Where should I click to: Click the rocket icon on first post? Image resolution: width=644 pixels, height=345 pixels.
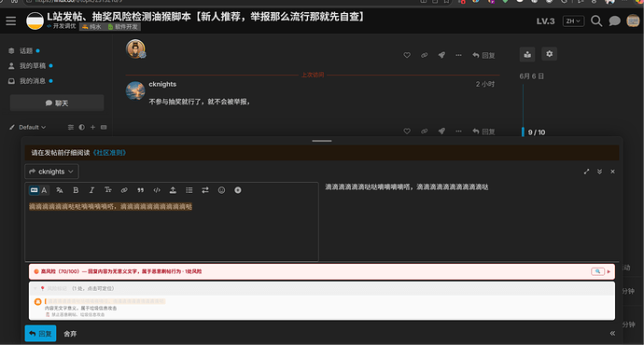tap(441, 55)
